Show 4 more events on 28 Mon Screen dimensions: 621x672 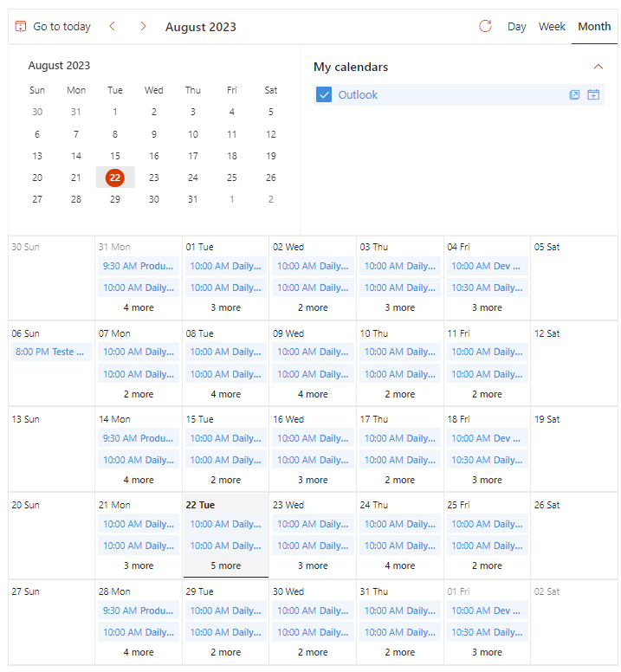pyautogui.click(x=139, y=652)
